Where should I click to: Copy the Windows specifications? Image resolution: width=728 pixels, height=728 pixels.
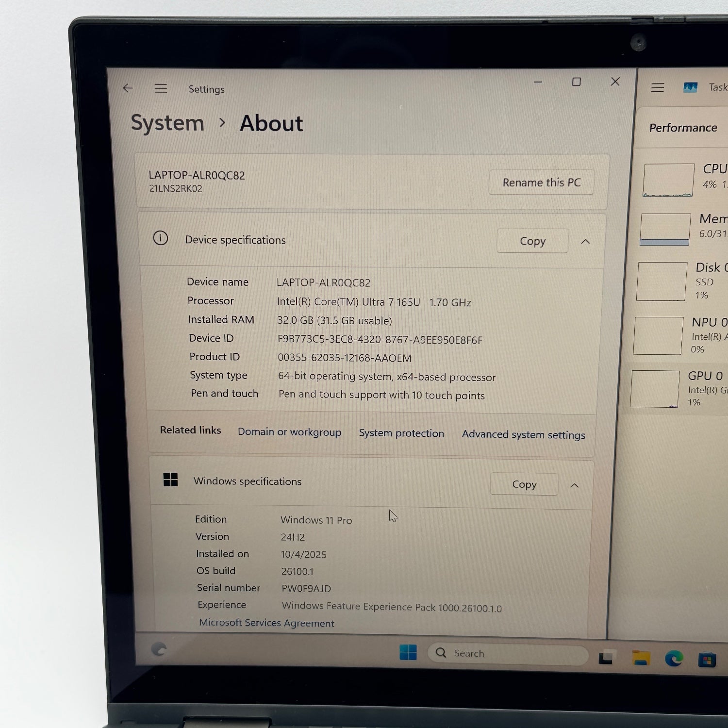tap(524, 484)
